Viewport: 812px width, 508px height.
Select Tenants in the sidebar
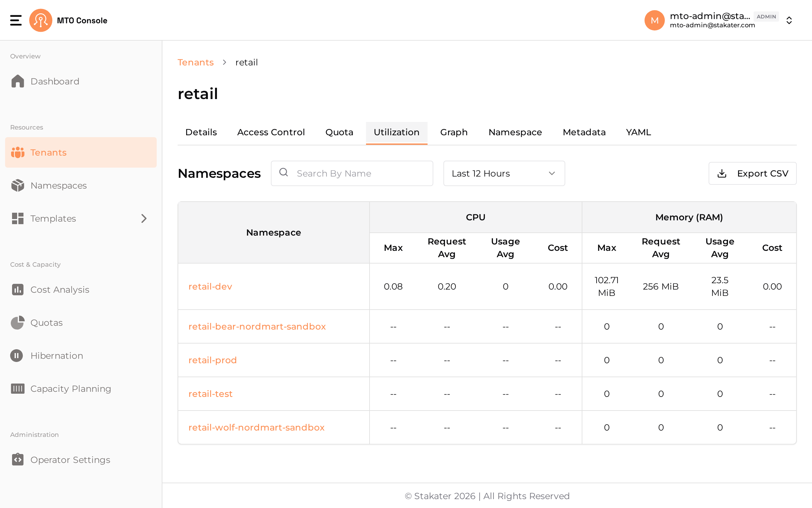pyautogui.click(x=81, y=152)
